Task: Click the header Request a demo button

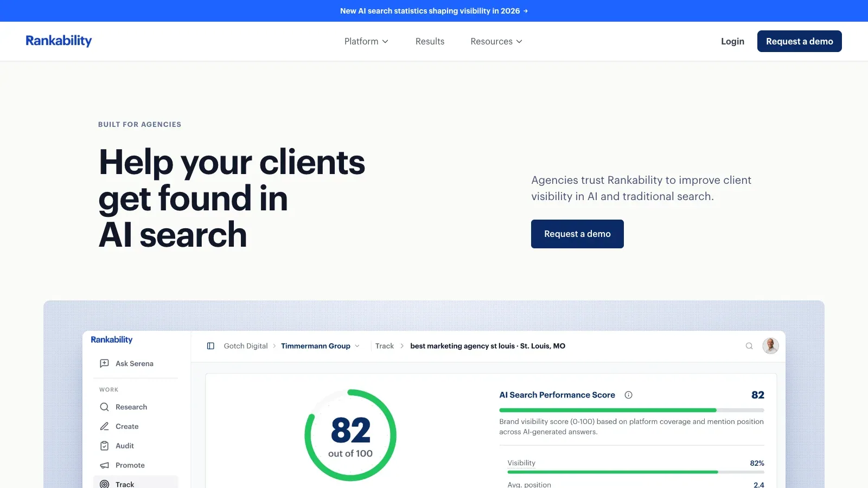Action: tap(799, 41)
